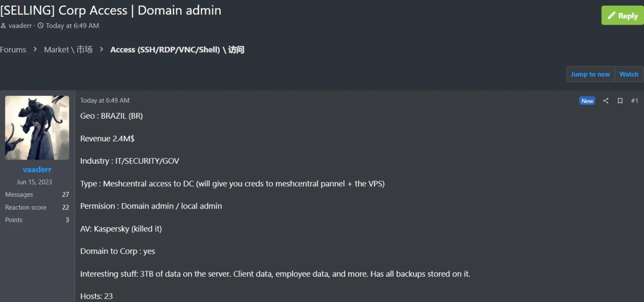
Task: Jump to new posts
Action: pyautogui.click(x=590, y=74)
